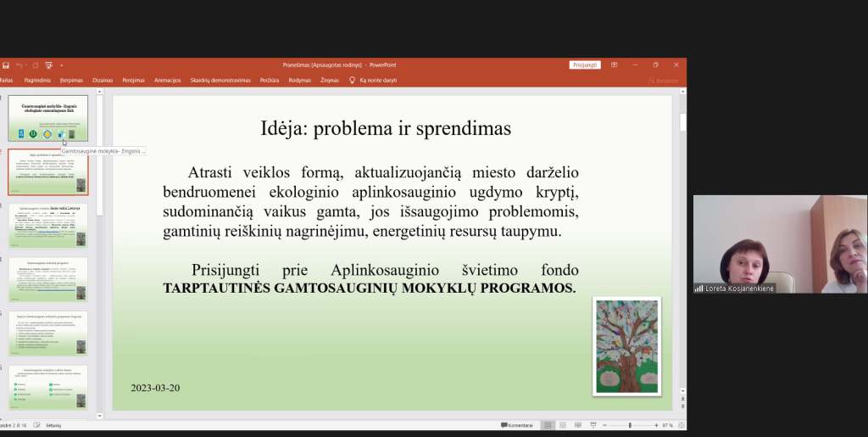Select slide 5 thumbnail in slide panel
The height and width of the screenshot is (437, 868).
47,333
